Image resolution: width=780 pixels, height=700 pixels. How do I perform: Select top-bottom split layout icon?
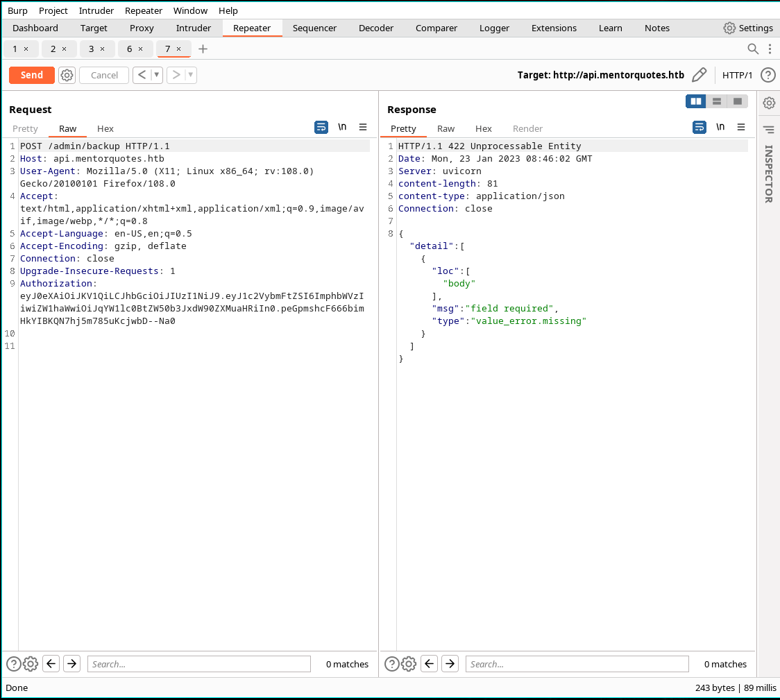click(x=717, y=101)
